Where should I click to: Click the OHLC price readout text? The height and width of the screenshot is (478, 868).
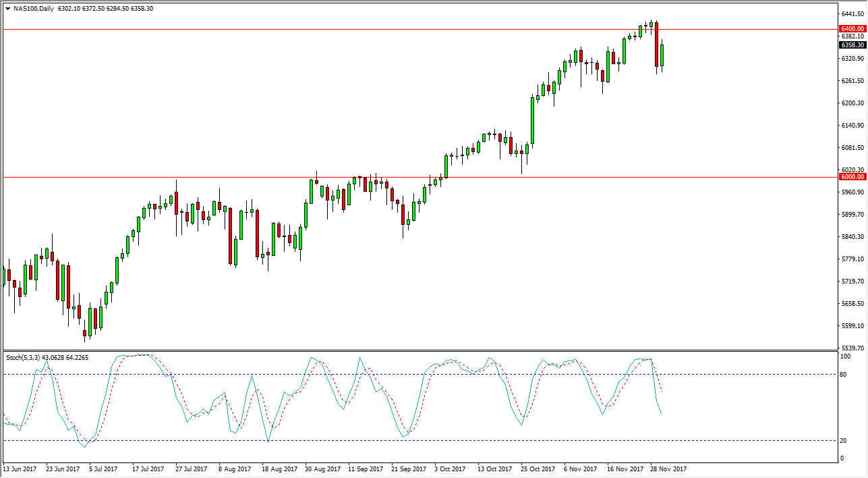coord(101,9)
